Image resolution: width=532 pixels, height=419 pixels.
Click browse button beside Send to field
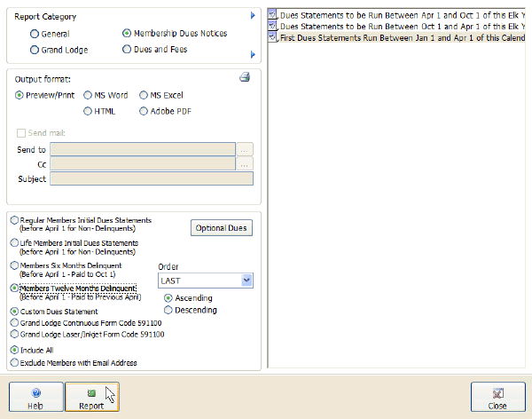point(246,149)
